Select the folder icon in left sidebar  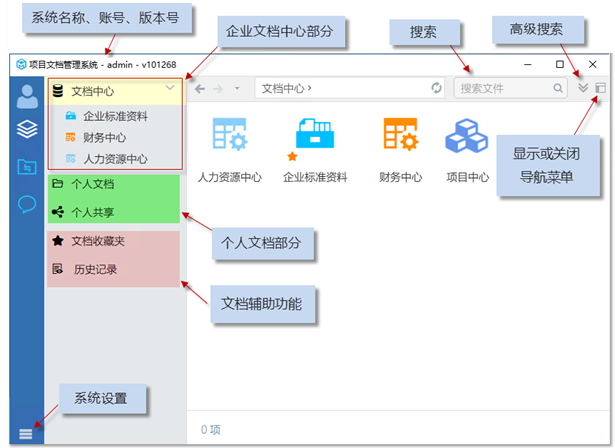tap(26, 167)
